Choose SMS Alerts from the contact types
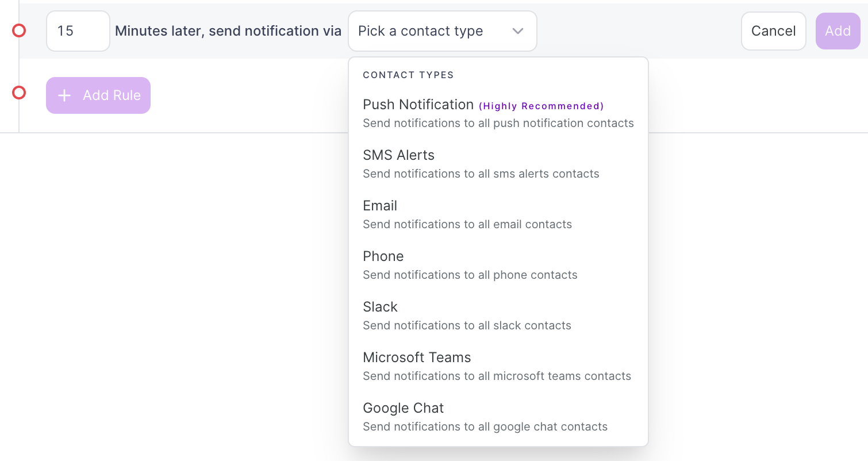 [398, 155]
